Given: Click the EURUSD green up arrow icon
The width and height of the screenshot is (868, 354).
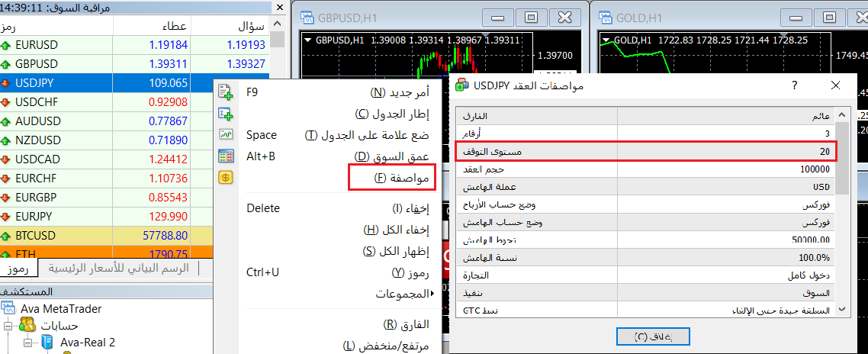Looking at the screenshot, I should (7, 45).
